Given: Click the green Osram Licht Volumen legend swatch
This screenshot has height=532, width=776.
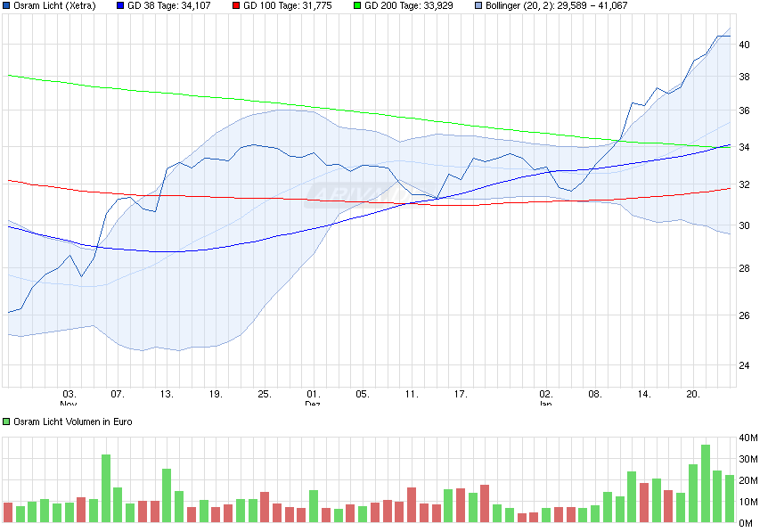Looking at the screenshot, I should 6,422.
